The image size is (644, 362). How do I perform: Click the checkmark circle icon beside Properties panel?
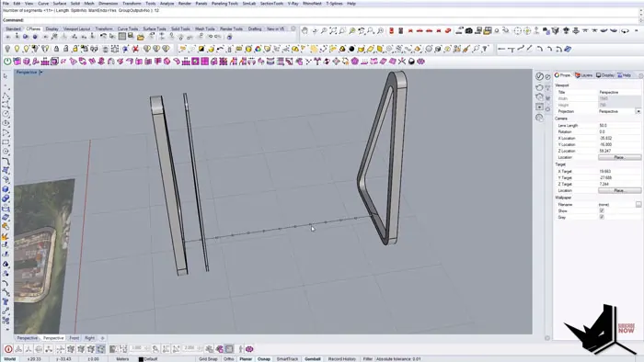point(539,76)
